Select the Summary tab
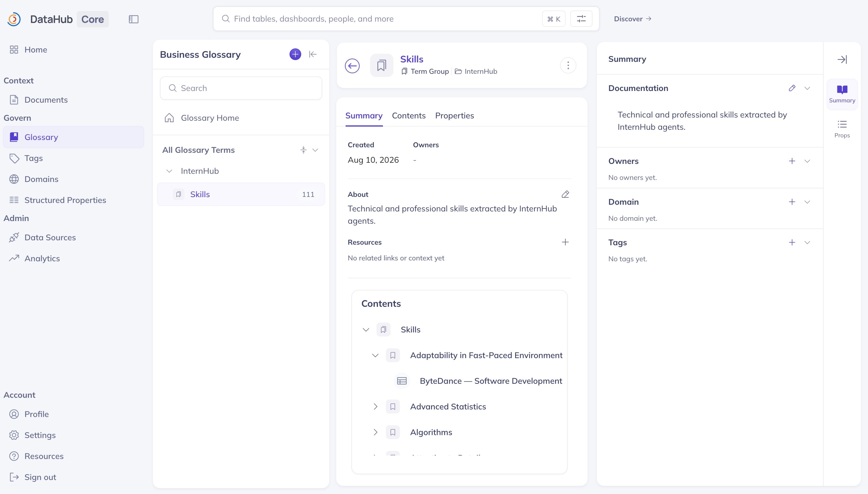 pos(364,116)
